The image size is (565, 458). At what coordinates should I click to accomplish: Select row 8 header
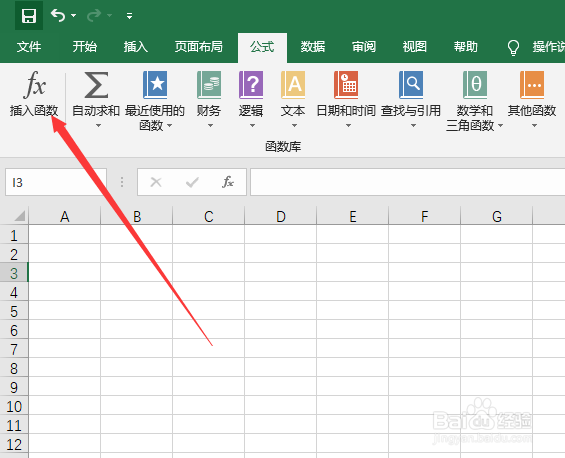tap(14, 368)
